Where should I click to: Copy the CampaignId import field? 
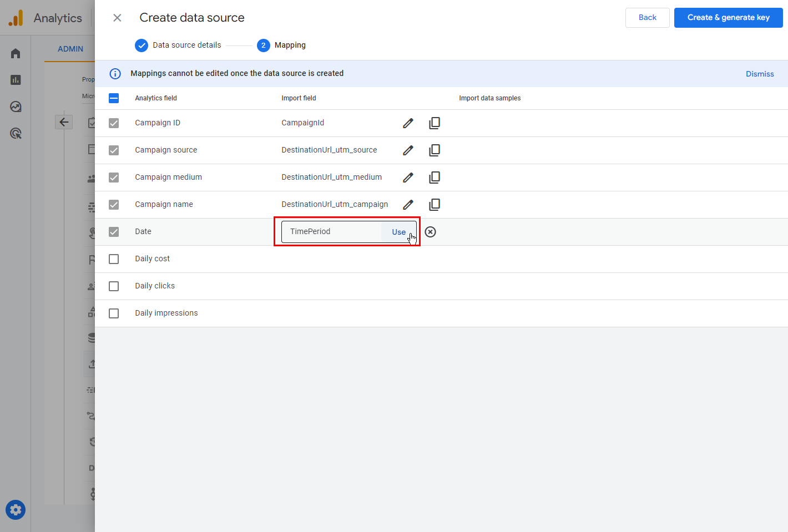point(435,123)
